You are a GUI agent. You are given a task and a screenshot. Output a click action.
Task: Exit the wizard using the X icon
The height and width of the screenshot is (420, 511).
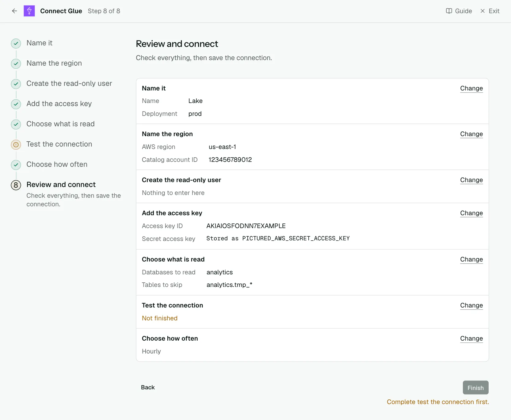(482, 11)
